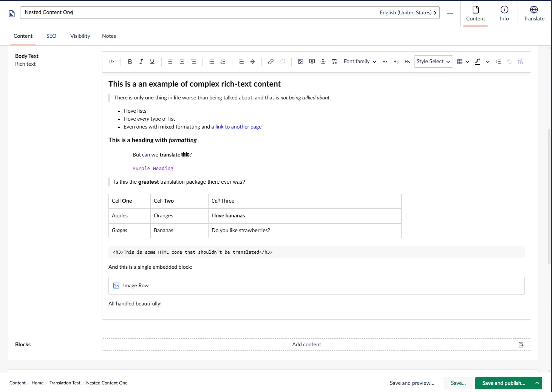Screen dimensions: 552x392
Task: Click the HTML code block text
Action: click(193, 252)
